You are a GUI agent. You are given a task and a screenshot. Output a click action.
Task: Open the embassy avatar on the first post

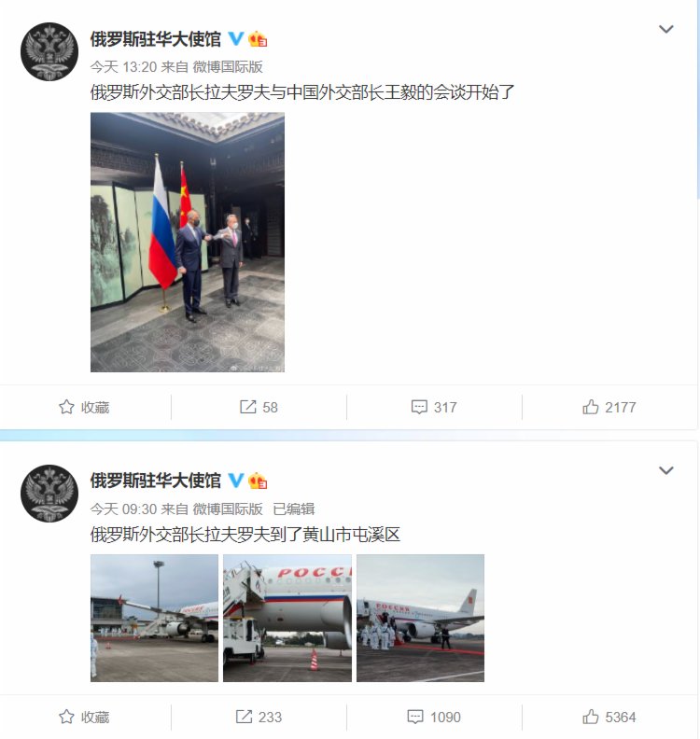[49, 52]
